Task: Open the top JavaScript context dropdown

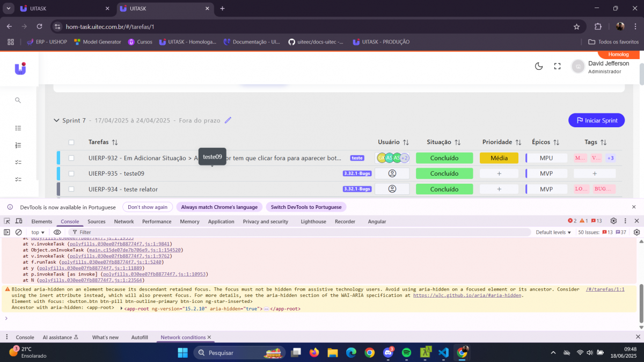Action: coord(38,232)
